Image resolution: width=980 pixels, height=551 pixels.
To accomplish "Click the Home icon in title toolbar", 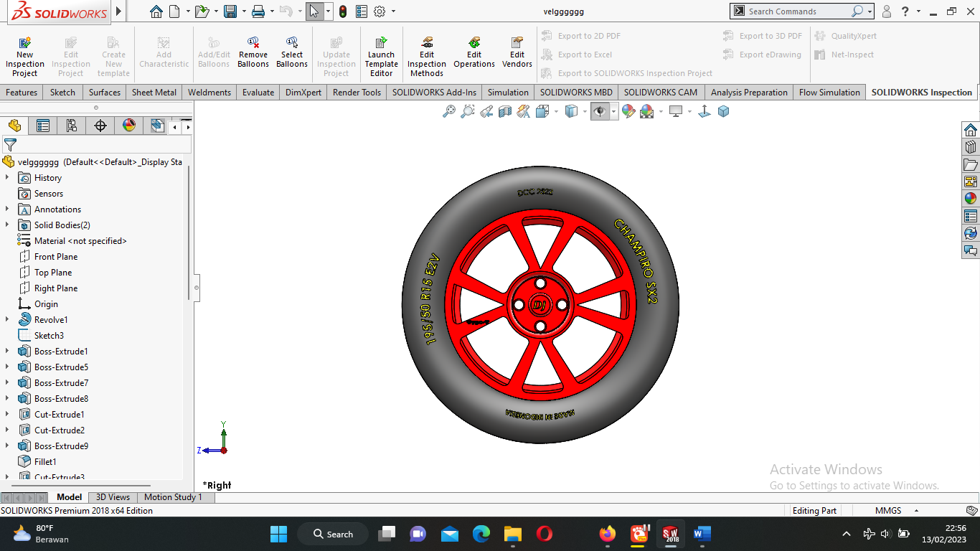I will tap(156, 11).
